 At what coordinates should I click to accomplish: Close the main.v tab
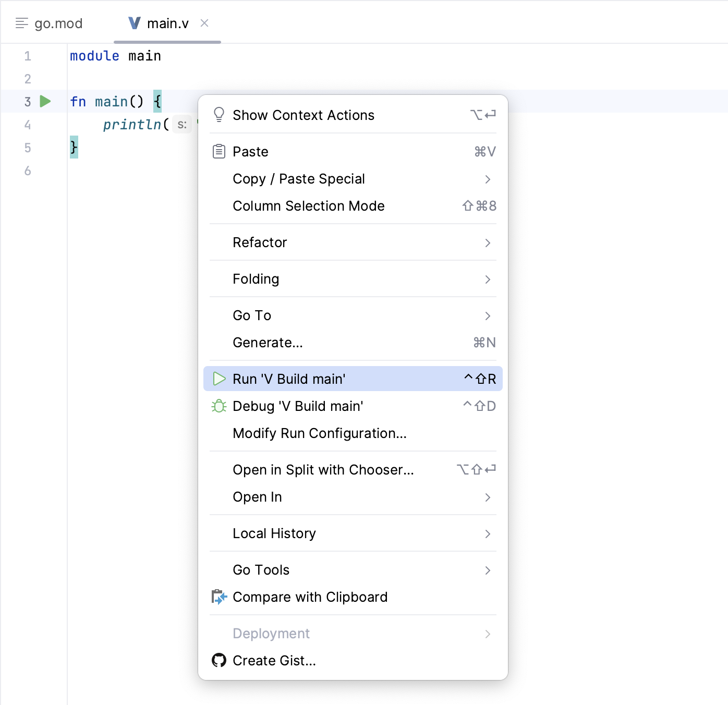pyautogui.click(x=204, y=23)
